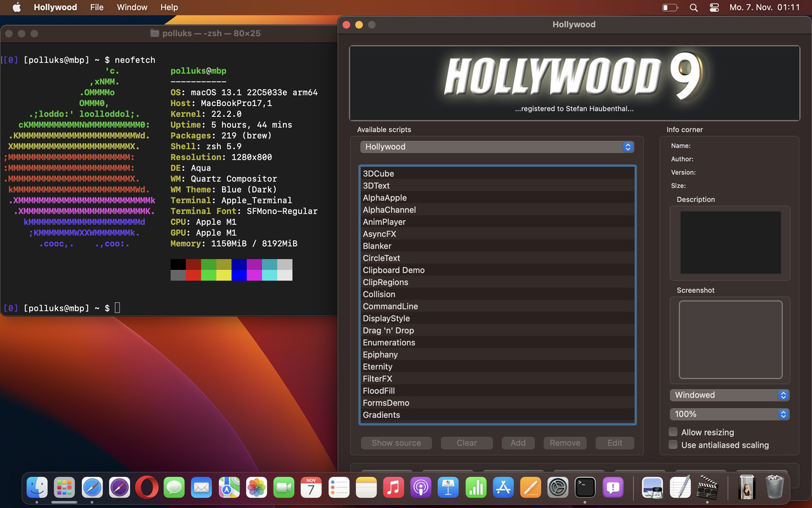The height and width of the screenshot is (508, 812).
Task: Select the 3DCube script
Action: pos(497,173)
